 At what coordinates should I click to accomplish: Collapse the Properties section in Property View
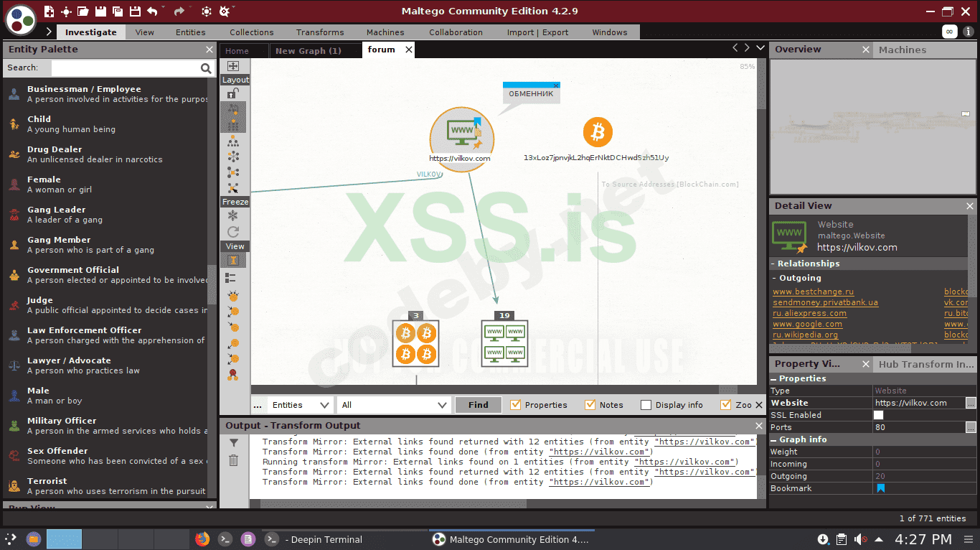coord(774,379)
